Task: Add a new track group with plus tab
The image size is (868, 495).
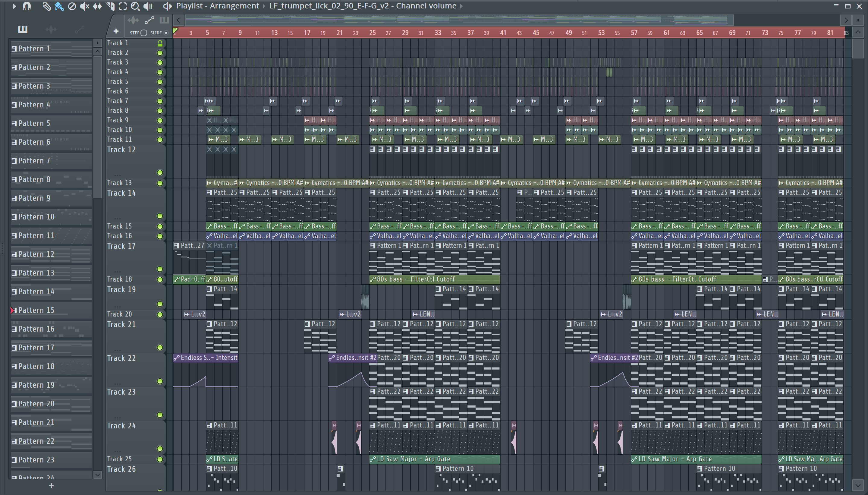Action: [x=116, y=31]
